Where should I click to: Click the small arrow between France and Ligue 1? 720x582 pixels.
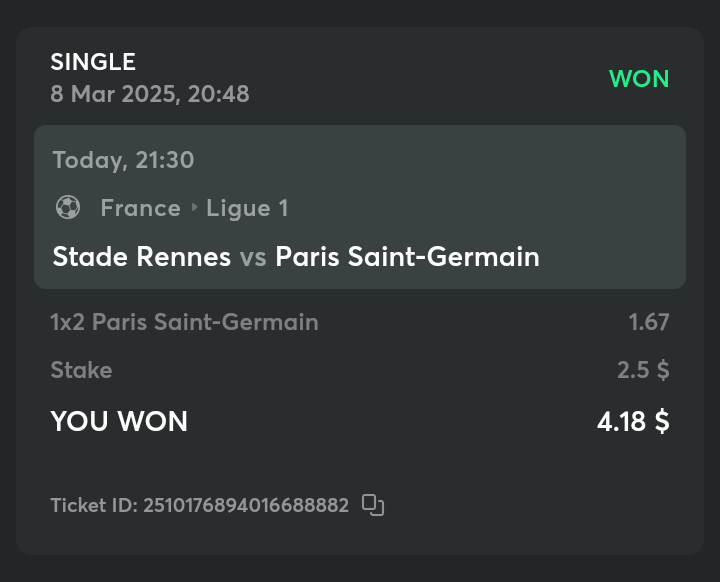tap(194, 208)
